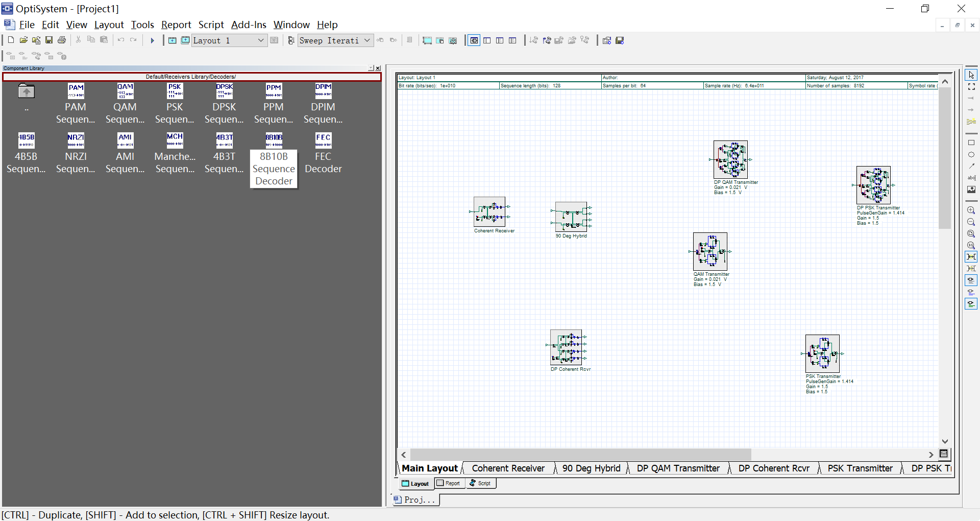
Task: Select the Insert Image tool
Action: pos(971,190)
